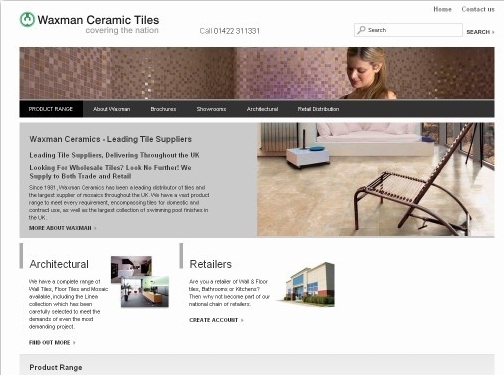Follow the FIND OUT MORE link
Viewport: 504px width, 375px height.
pos(52,342)
